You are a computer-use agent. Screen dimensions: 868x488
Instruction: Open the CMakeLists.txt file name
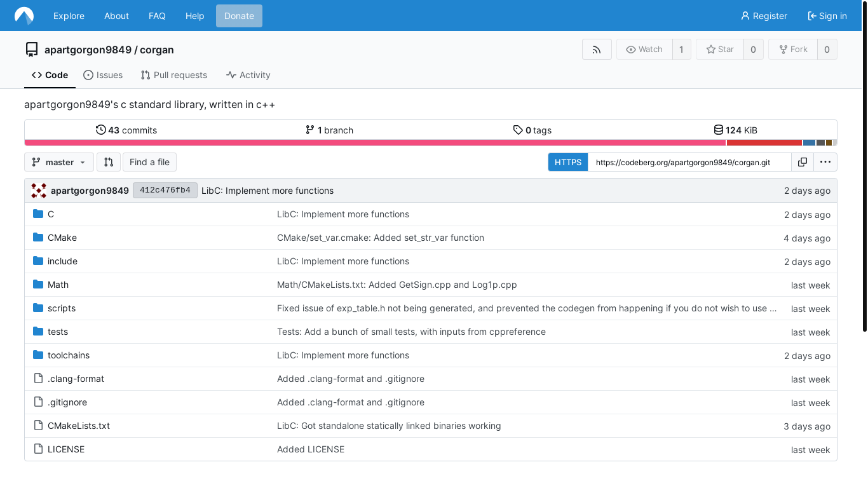(79, 426)
